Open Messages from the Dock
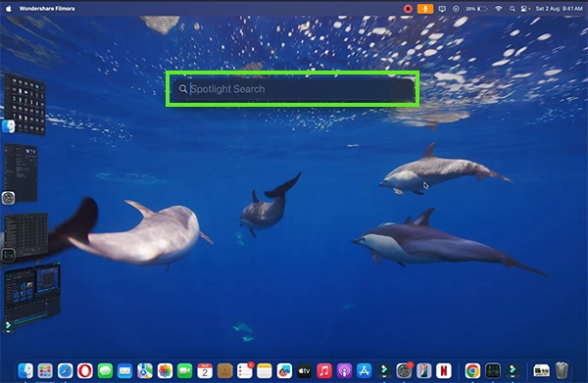 106,371
